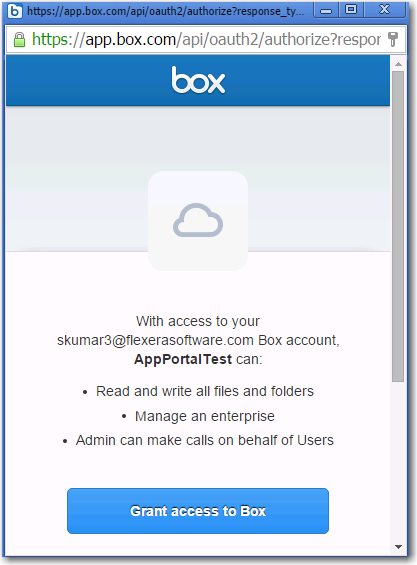417x565 pixels.
Task: Click the app.box.com URL address field
Action: click(206, 39)
